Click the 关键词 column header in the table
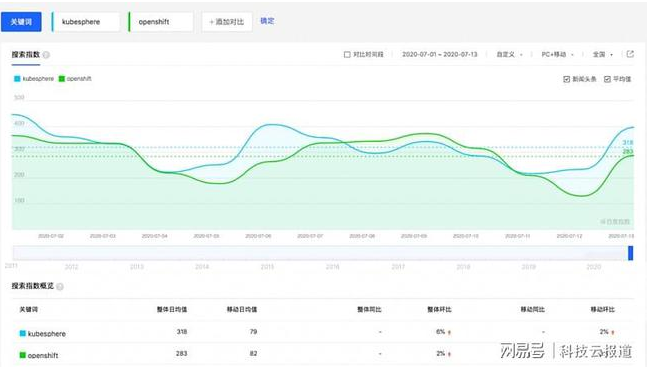This screenshot has width=655, height=373. coord(28,310)
